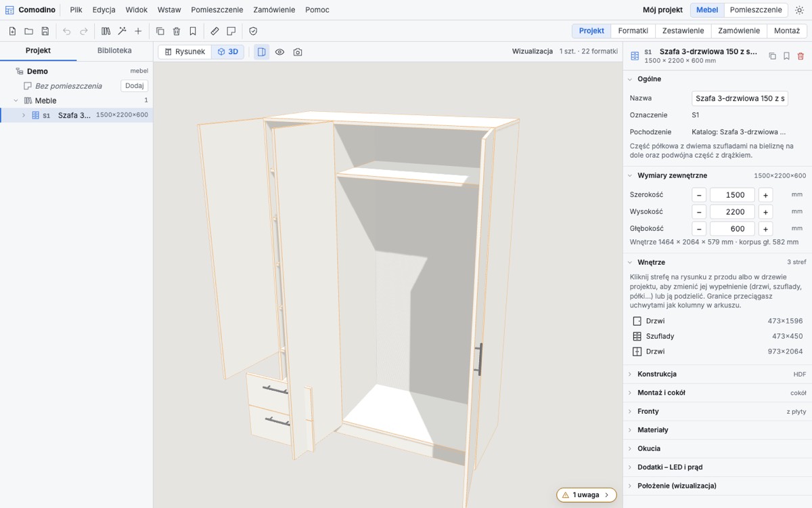
Task: Click the Szuflady drawers zone icon
Action: pyautogui.click(x=637, y=336)
